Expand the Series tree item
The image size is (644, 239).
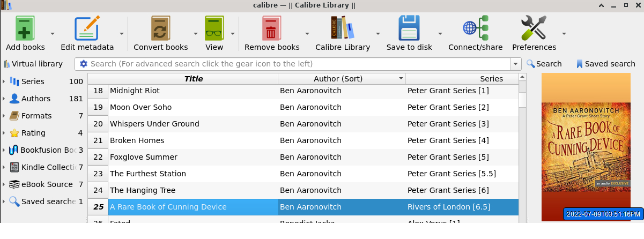click(4, 81)
